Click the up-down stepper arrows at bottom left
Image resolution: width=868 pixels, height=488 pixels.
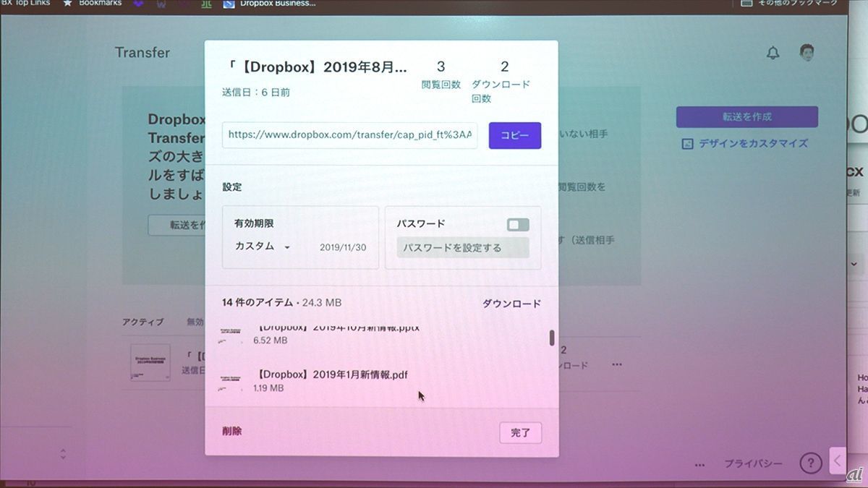pyautogui.click(x=63, y=454)
